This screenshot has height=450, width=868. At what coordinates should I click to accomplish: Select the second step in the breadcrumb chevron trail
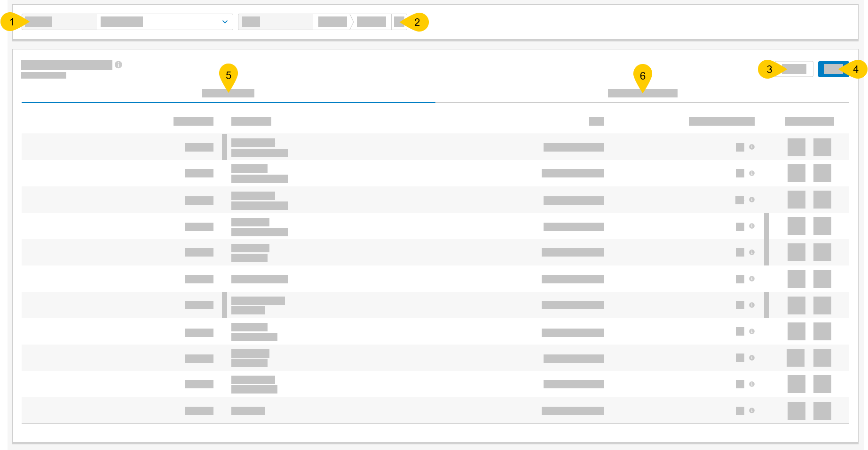tap(371, 22)
